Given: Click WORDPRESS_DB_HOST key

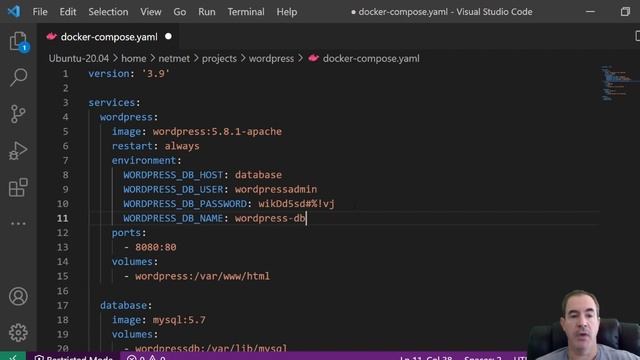Looking at the screenshot, I should (x=173, y=175).
